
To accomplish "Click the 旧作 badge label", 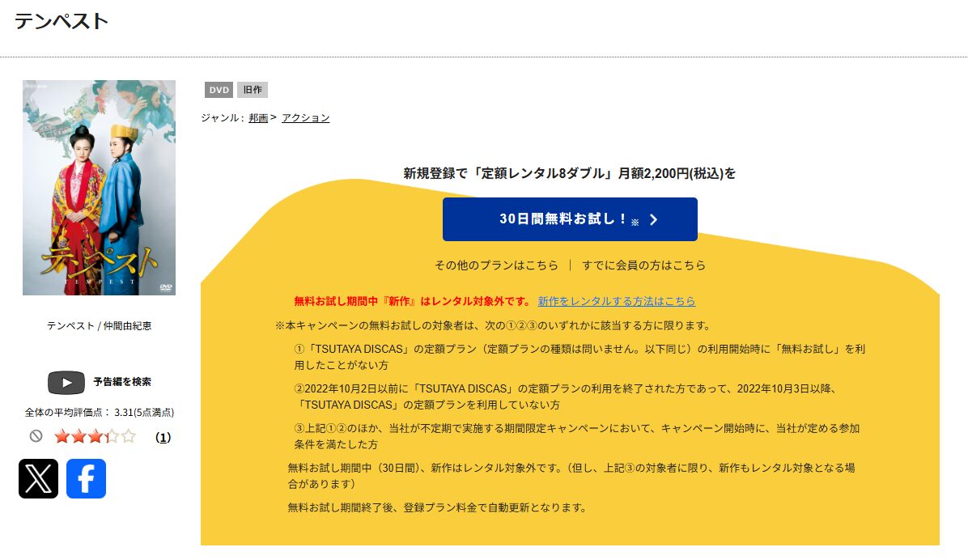I will click(253, 90).
